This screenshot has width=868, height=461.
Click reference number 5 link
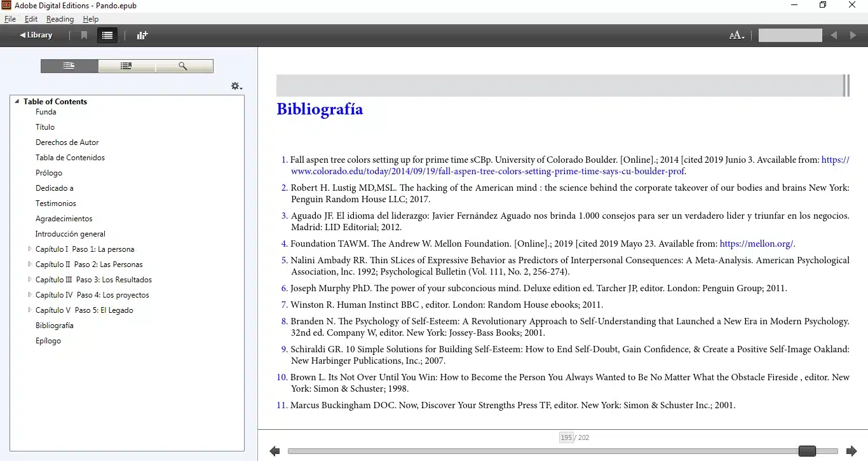[284, 260]
